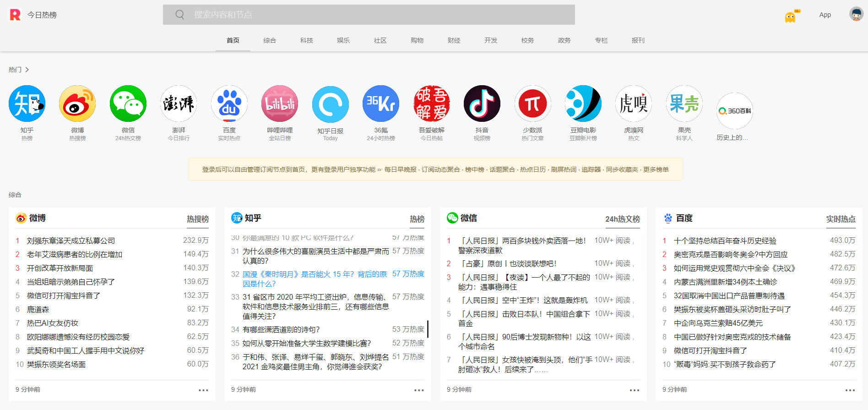Open Weibo topic 微信可打开淘宝抖音了

(64, 295)
